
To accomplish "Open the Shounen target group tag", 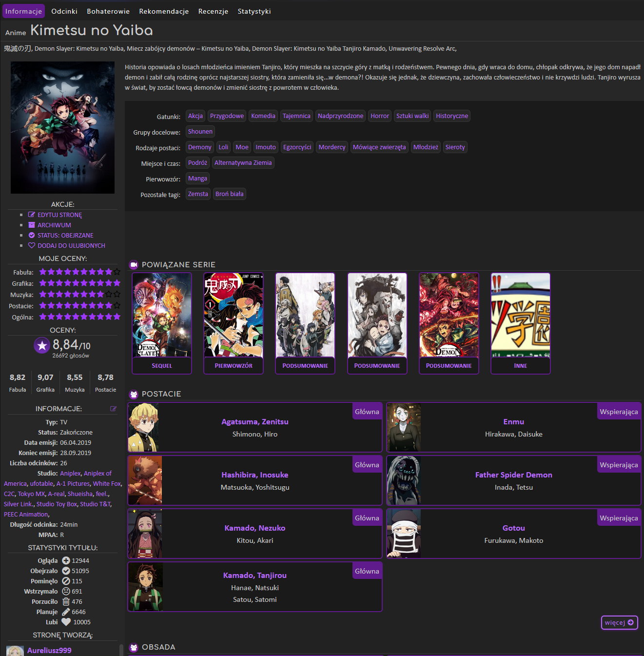I will tap(200, 131).
